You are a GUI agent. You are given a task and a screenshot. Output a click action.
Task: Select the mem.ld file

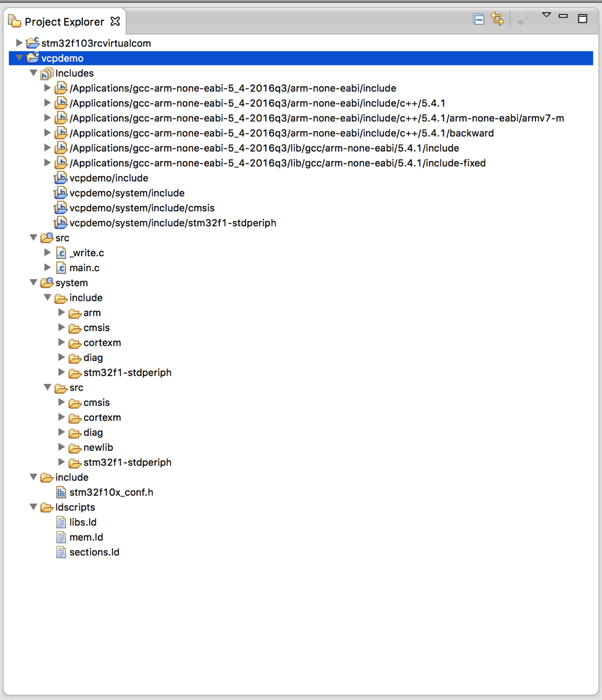click(86, 537)
